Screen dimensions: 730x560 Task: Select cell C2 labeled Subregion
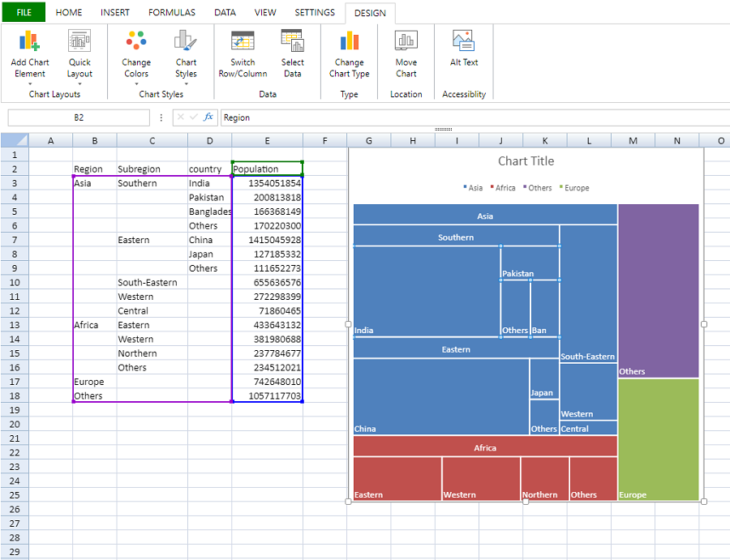pyautogui.click(x=152, y=169)
